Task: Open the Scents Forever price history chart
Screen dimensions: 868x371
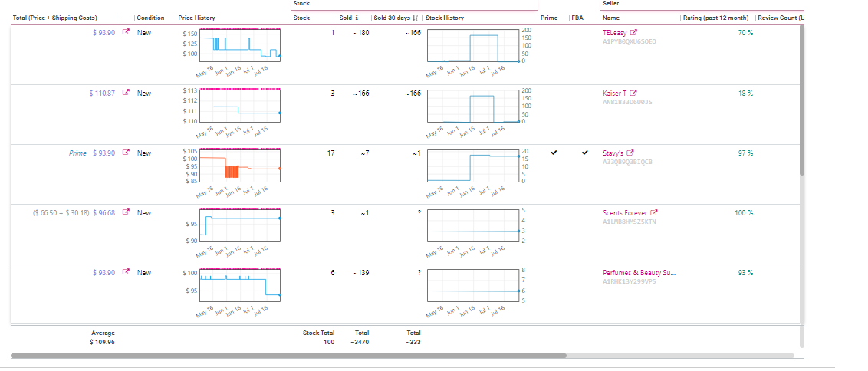Action: coord(240,225)
